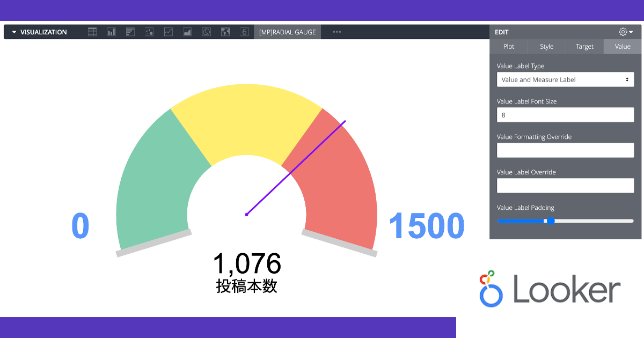Viewport: 644px width, 338px height.
Task: Switch to the Column chart visualization
Action: click(x=112, y=32)
